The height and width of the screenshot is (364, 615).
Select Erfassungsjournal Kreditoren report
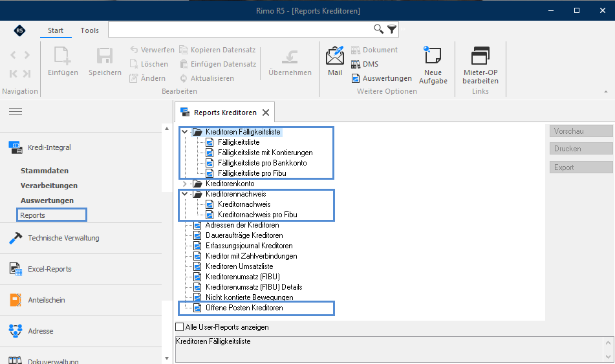point(249,246)
